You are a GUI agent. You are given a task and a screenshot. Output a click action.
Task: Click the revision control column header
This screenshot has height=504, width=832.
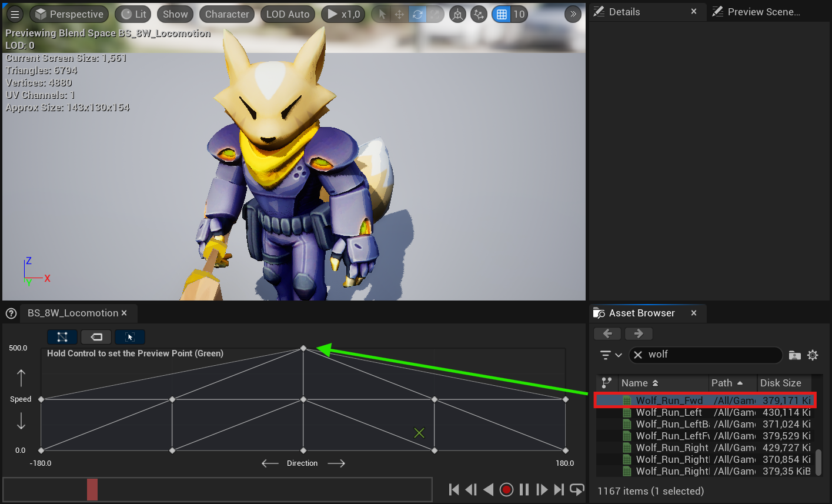[606, 383]
